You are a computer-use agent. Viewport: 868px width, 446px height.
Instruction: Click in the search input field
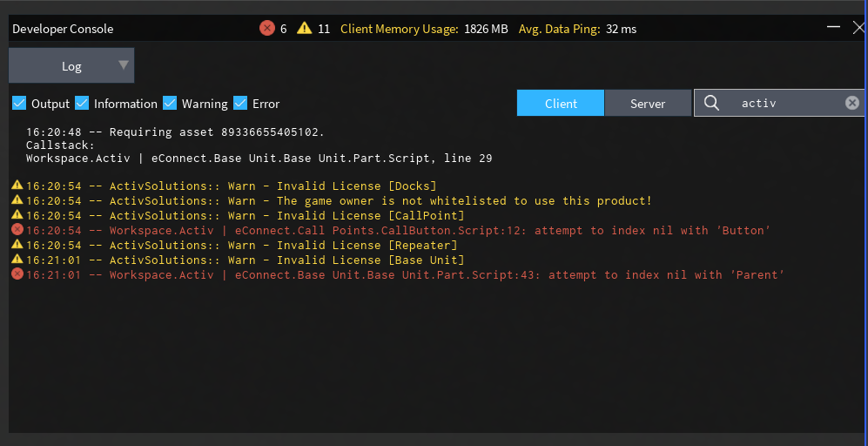(x=784, y=103)
